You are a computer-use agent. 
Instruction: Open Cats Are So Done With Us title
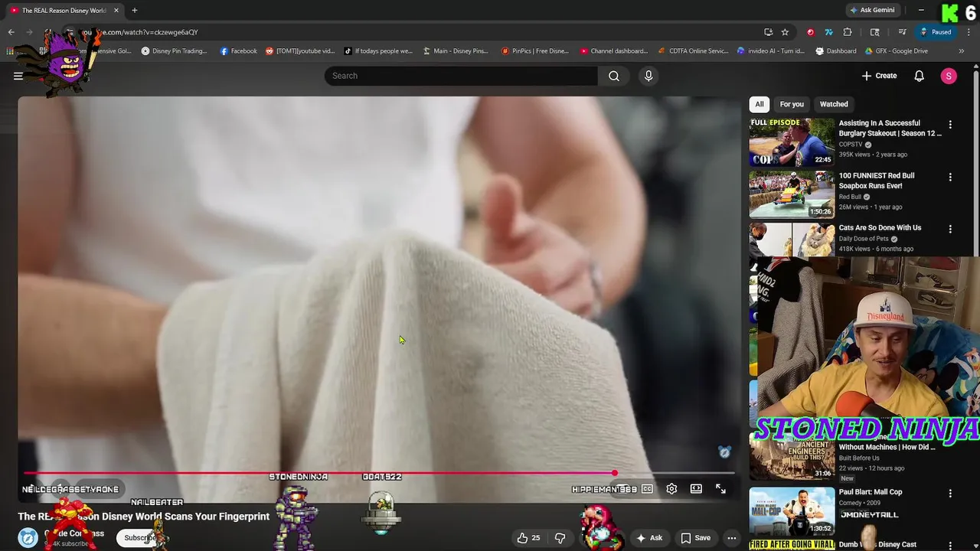point(880,228)
